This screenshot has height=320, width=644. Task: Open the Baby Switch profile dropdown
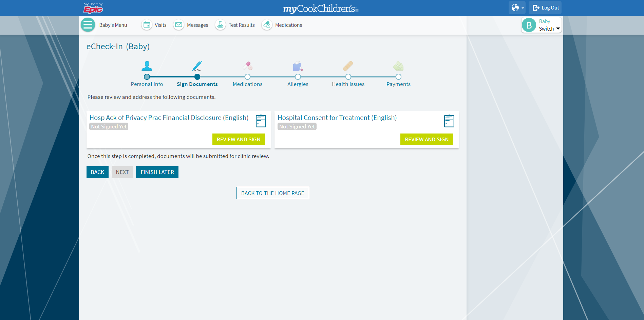(541, 25)
